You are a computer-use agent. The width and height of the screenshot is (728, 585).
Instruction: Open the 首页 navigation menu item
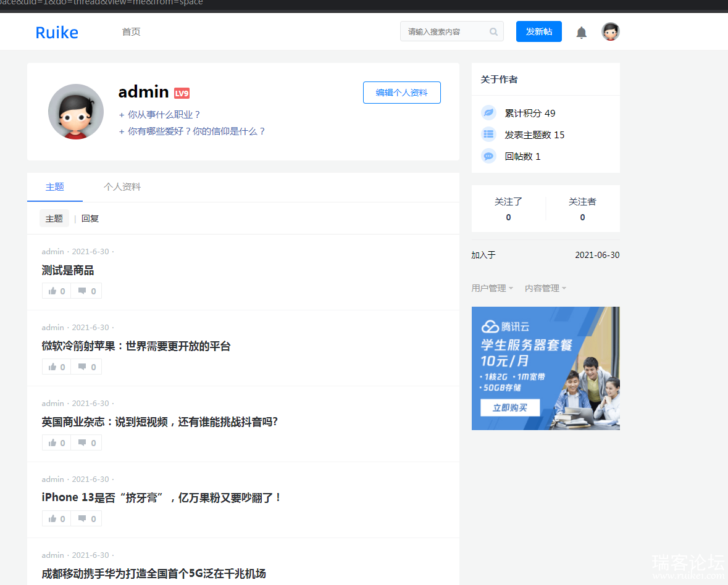pyautogui.click(x=131, y=32)
